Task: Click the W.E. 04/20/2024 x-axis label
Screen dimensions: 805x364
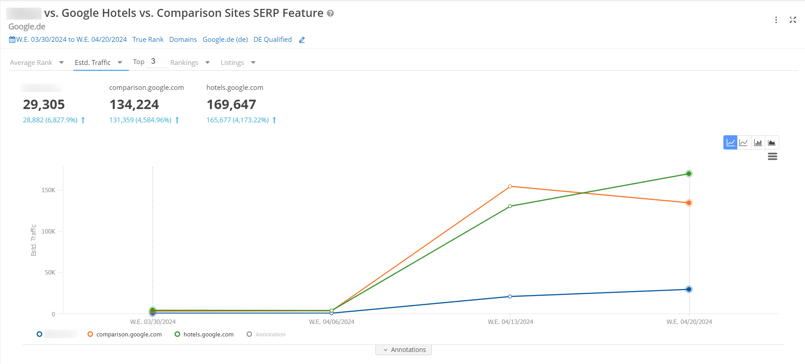Action: point(689,322)
